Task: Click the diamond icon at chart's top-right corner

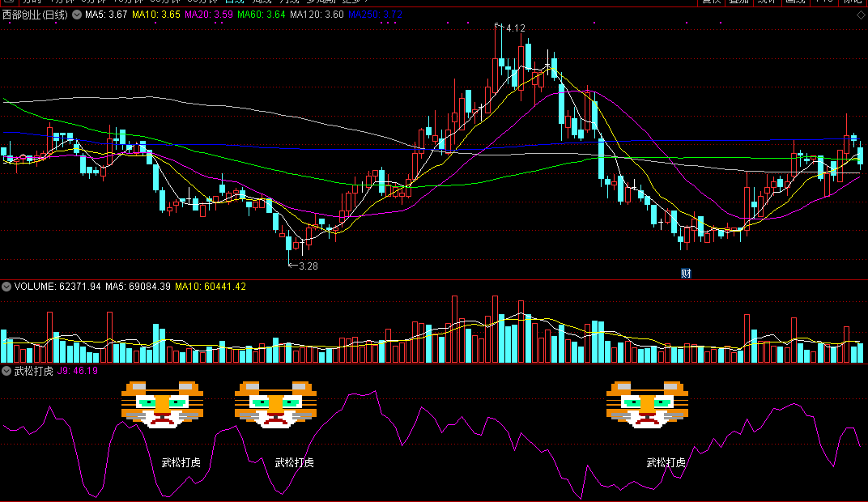Action: [x=861, y=15]
